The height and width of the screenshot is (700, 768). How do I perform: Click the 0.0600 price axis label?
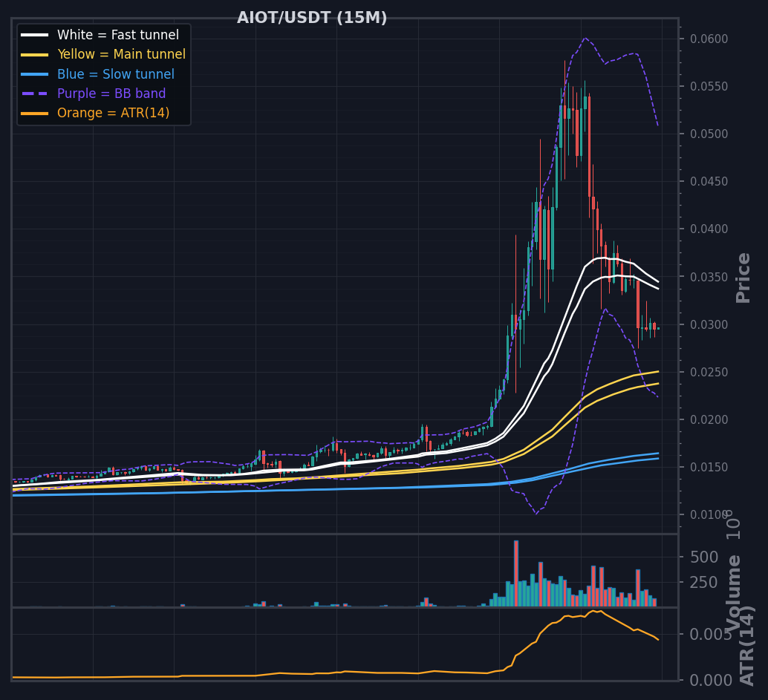pos(709,39)
